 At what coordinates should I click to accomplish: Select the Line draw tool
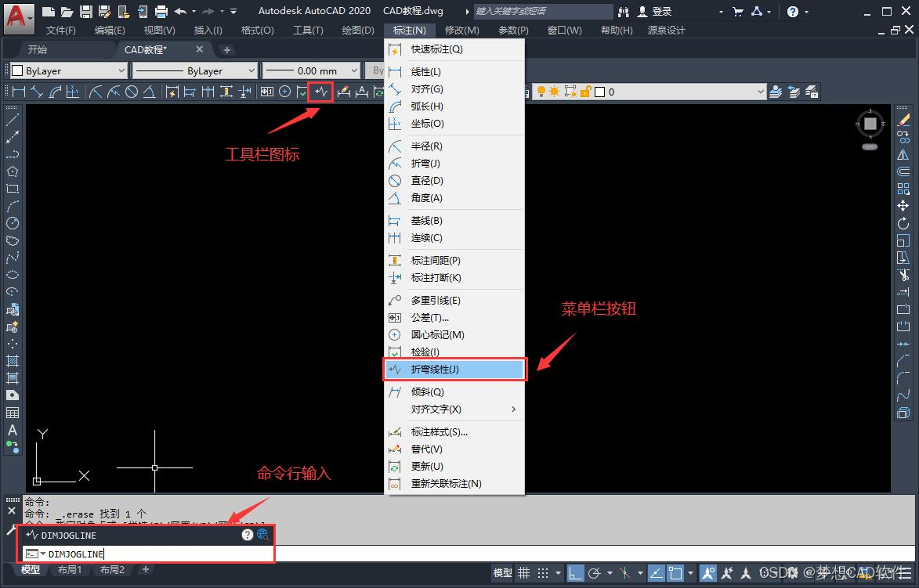[13, 120]
